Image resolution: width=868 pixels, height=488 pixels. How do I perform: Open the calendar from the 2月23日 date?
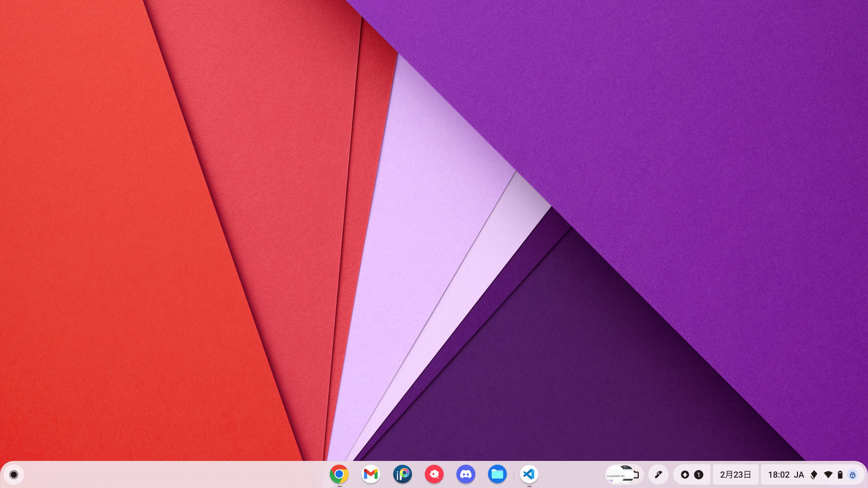tap(736, 474)
